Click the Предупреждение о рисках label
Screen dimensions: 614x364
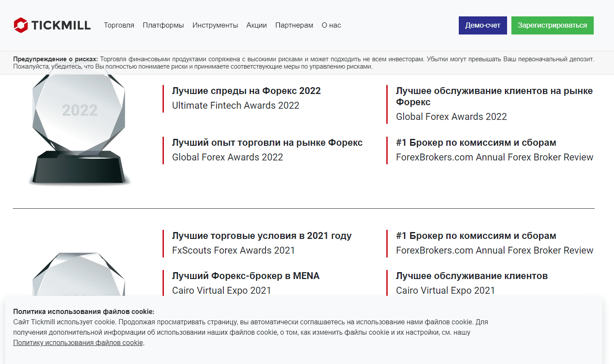pyautogui.click(x=56, y=59)
